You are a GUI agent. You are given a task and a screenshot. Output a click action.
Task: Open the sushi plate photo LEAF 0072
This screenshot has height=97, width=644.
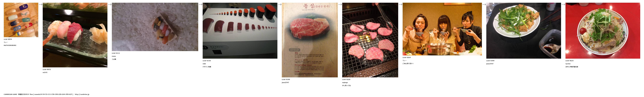pyautogui.click(x=75, y=35)
